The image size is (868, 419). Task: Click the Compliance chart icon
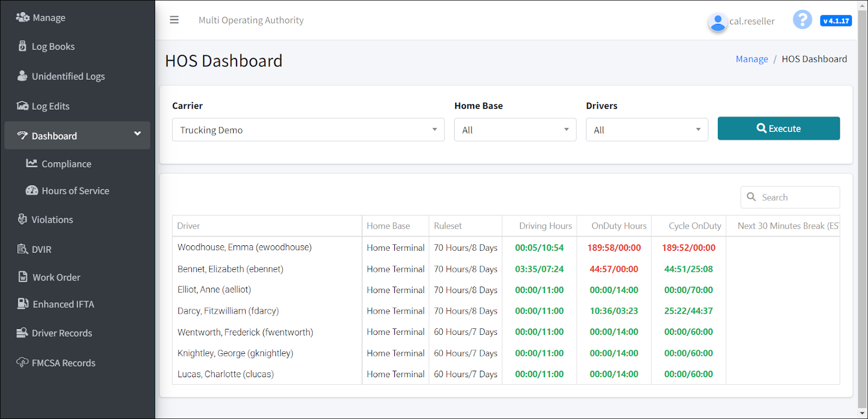point(32,163)
